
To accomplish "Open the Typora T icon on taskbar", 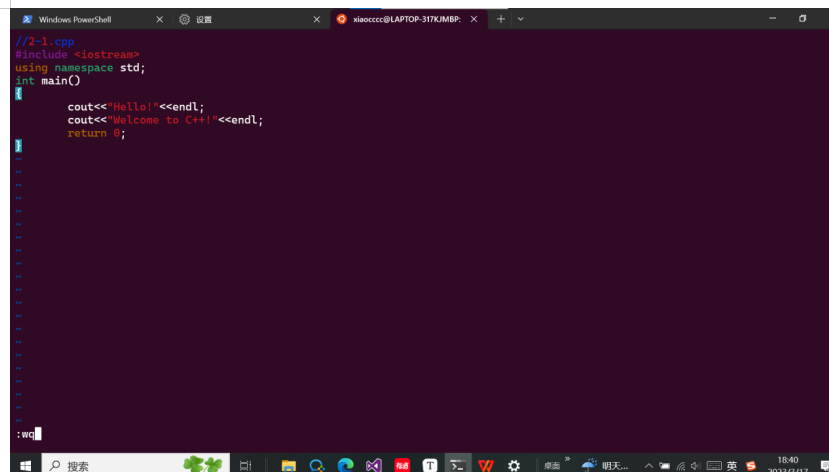I will (x=430, y=465).
